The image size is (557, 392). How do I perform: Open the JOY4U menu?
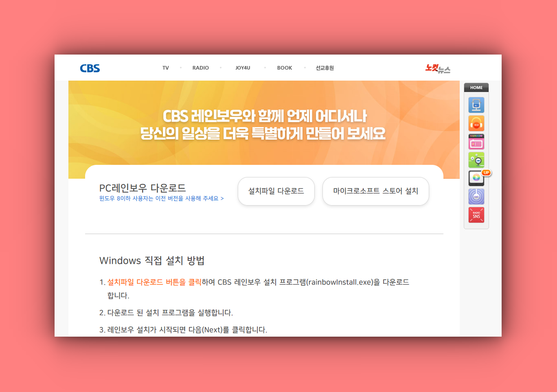pyautogui.click(x=243, y=68)
